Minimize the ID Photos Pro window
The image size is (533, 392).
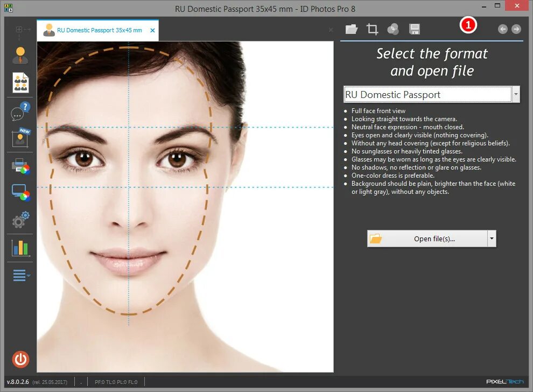coord(483,6)
